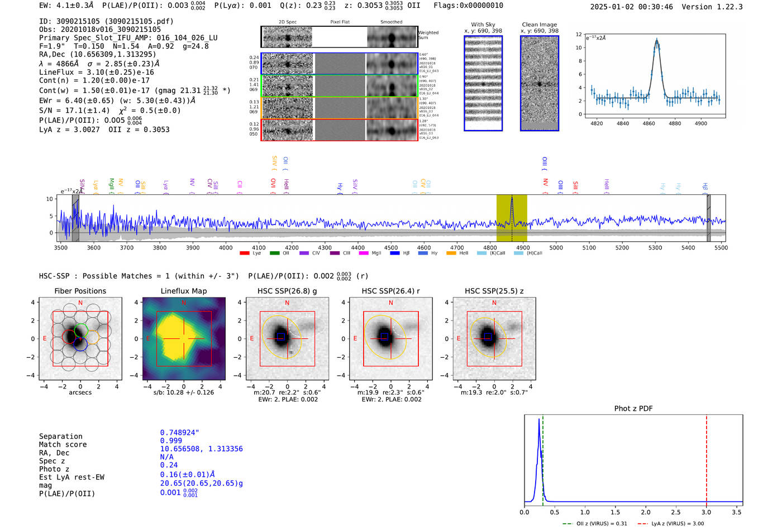The height and width of the screenshot is (532, 782).
Task: Select the Weighted Sum 2D spectrum row
Action: coord(340,37)
